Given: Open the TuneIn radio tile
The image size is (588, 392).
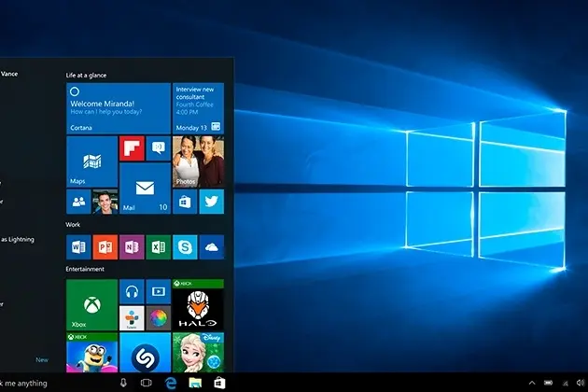Looking at the screenshot, I should [132, 318].
